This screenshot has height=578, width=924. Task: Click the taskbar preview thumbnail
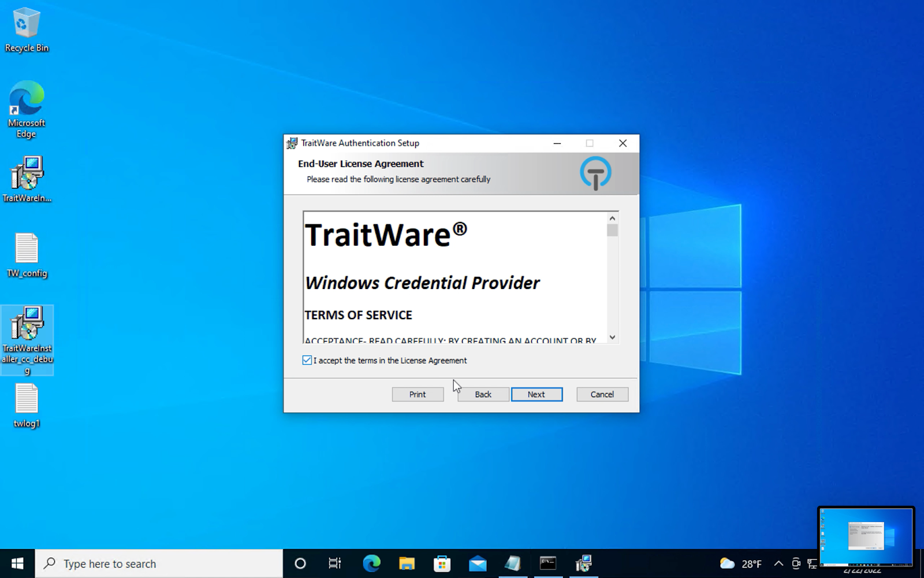click(866, 536)
